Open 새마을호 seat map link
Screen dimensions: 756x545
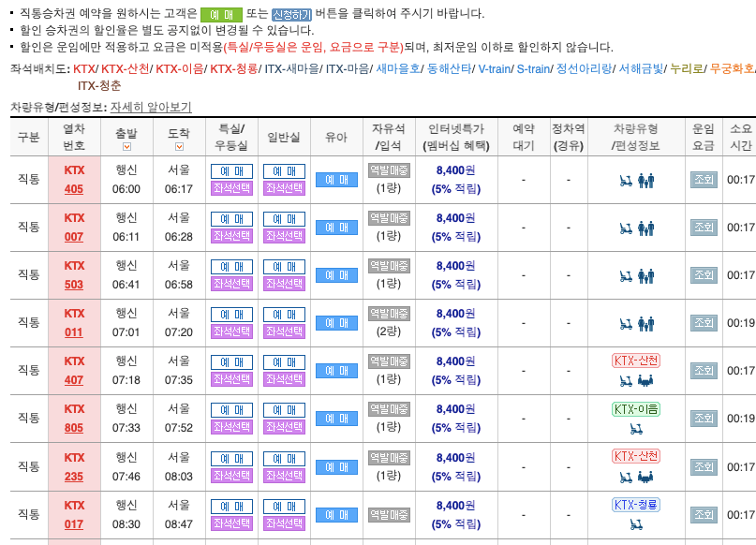pyautogui.click(x=398, y=69)
